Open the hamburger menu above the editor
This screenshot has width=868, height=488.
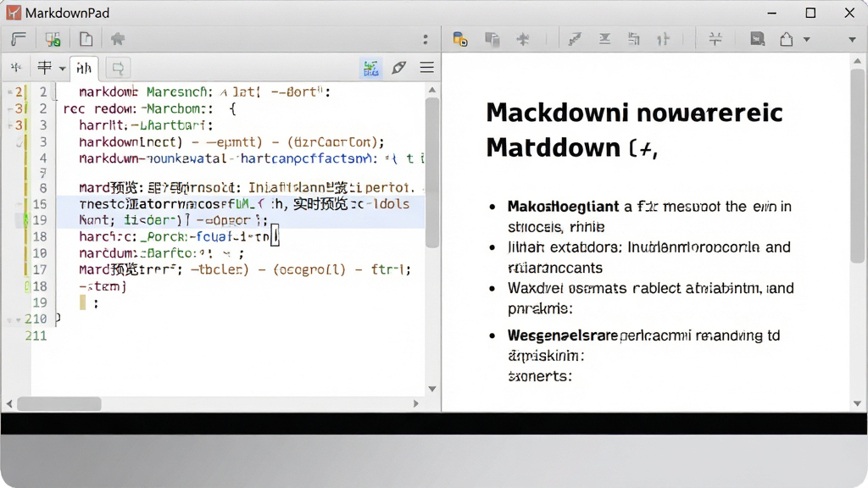tap(427, 68)
